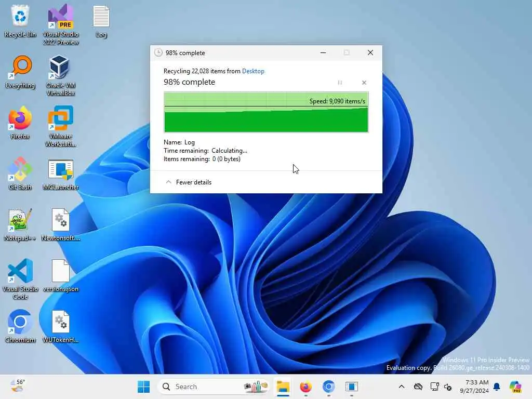Pause the recycling operation
Screen dimensions: 532x399
coord(340,83)
